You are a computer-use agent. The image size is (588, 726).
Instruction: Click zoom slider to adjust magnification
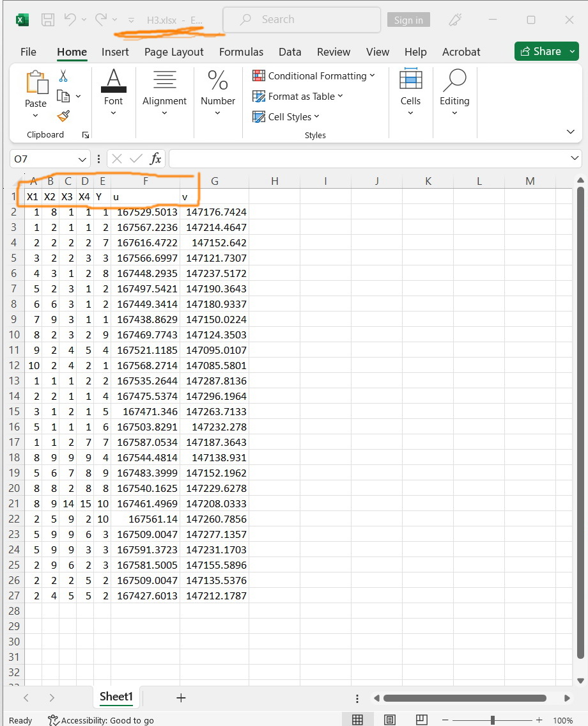[x=492, y=720]
